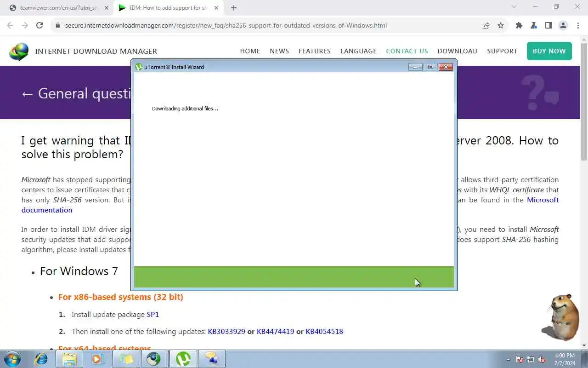Open the volume speaker tray icon

point(542,360)
